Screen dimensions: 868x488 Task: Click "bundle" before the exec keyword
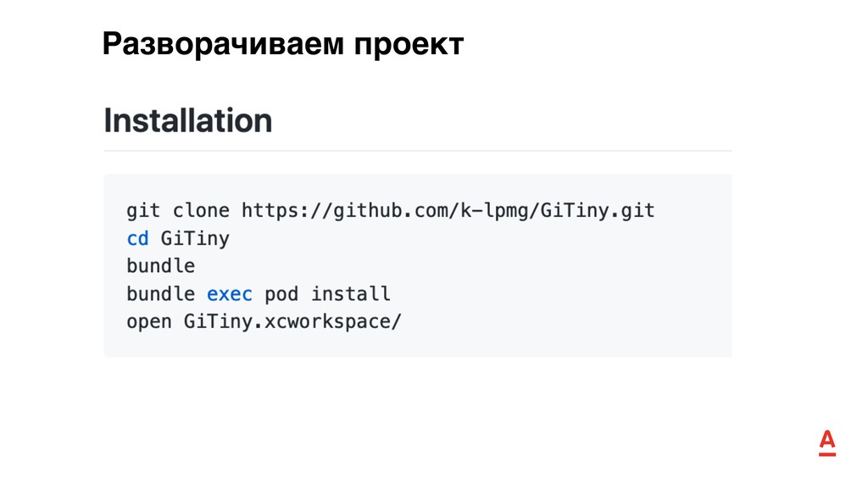pyautogui.click(x=160, y=294)
